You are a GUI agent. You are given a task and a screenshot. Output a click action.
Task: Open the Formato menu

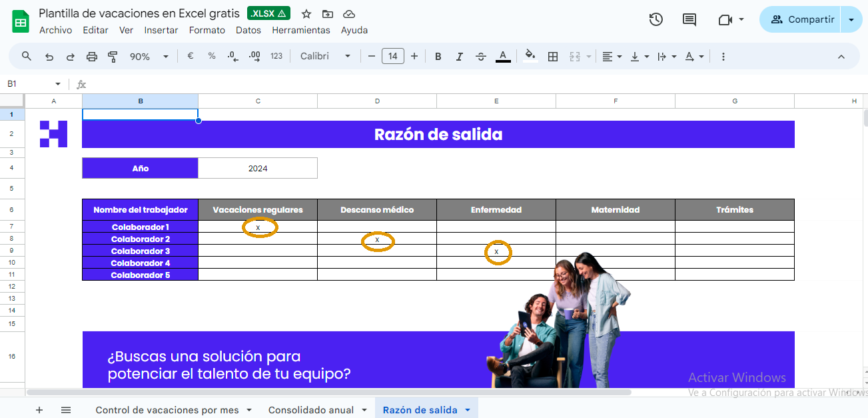pyautogui.click(x=207, y=30)
